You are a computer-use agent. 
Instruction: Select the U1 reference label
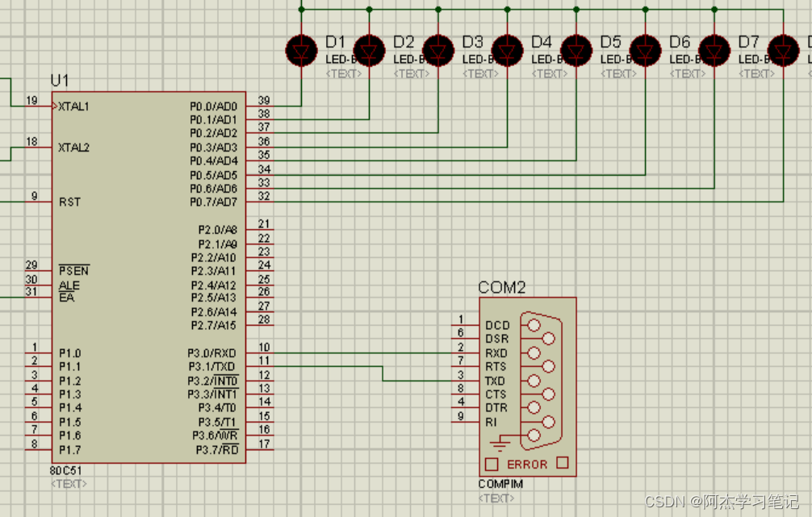coord(60,81)
